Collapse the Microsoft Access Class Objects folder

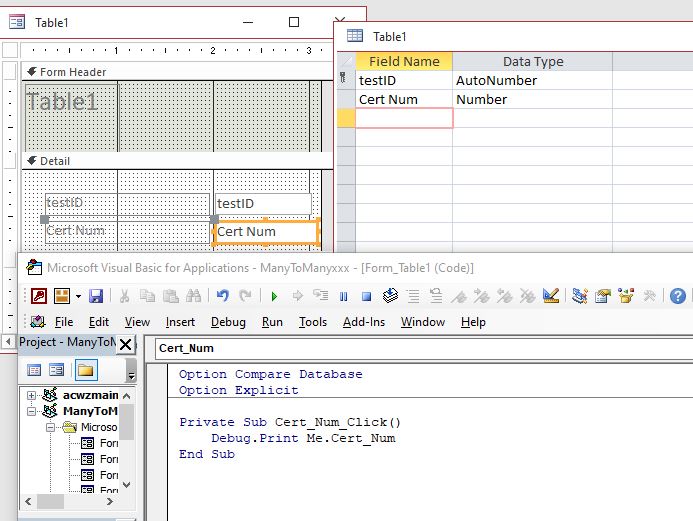click(x=50, y=427)
